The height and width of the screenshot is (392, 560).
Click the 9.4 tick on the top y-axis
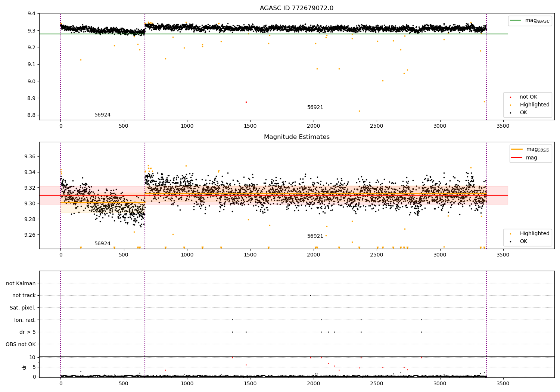32,14
